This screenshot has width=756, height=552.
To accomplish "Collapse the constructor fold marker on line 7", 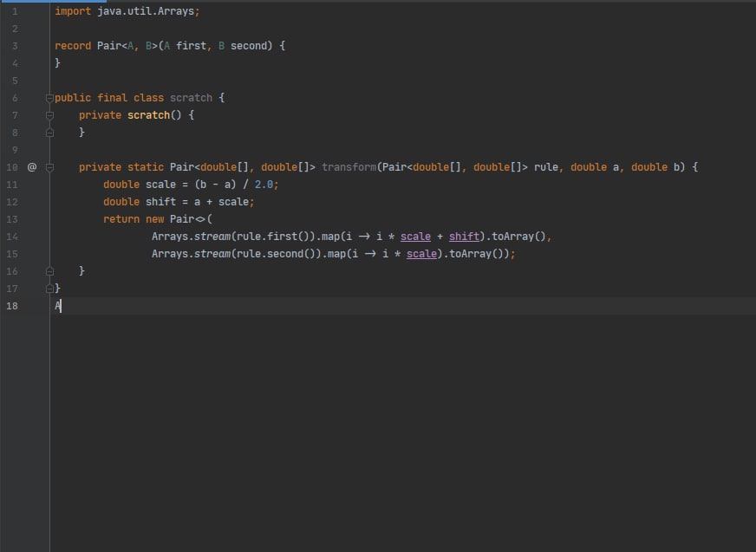I will (49, 115).
